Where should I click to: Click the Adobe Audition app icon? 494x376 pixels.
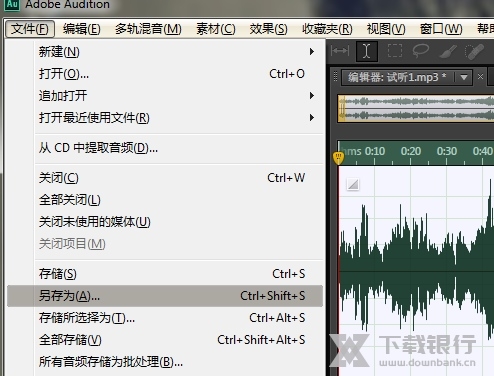[12, 5]
